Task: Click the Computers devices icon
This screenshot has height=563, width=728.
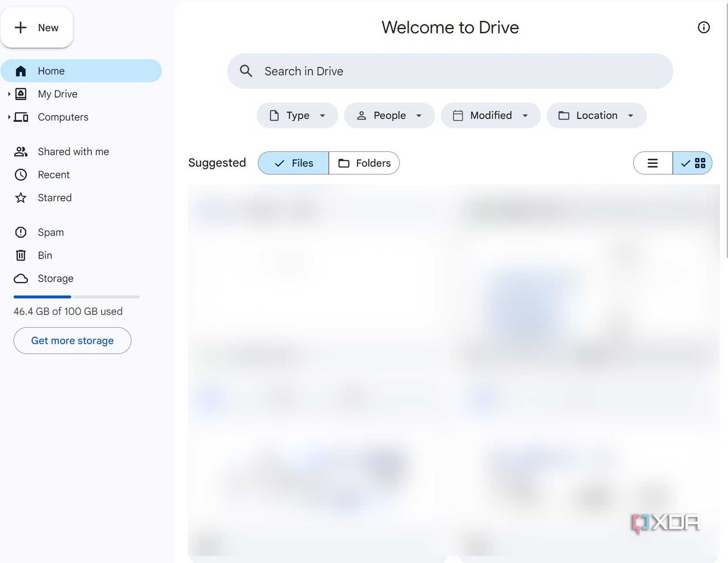Action: (x=21, y=117)
